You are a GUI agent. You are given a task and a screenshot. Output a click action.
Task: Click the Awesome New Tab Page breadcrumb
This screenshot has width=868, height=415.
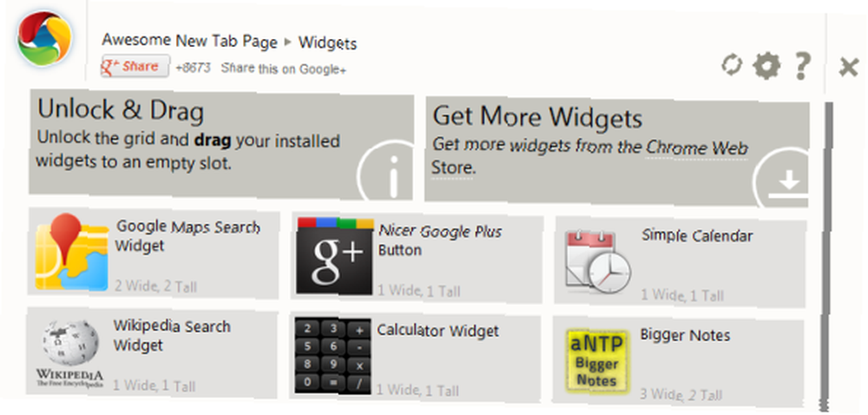coord(189,41)
